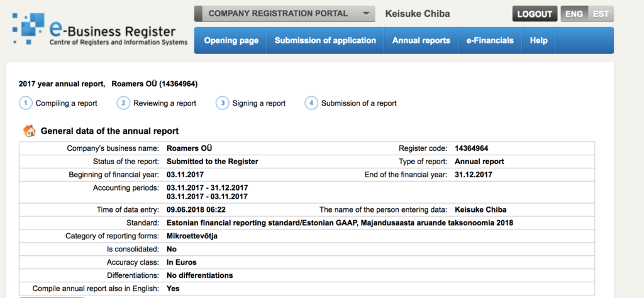Screen dimensions: 644x298
Task: Click accounting period 03.11.2017 - 31.12.2017
Action: pyautogui.click(x=208, y=187)
